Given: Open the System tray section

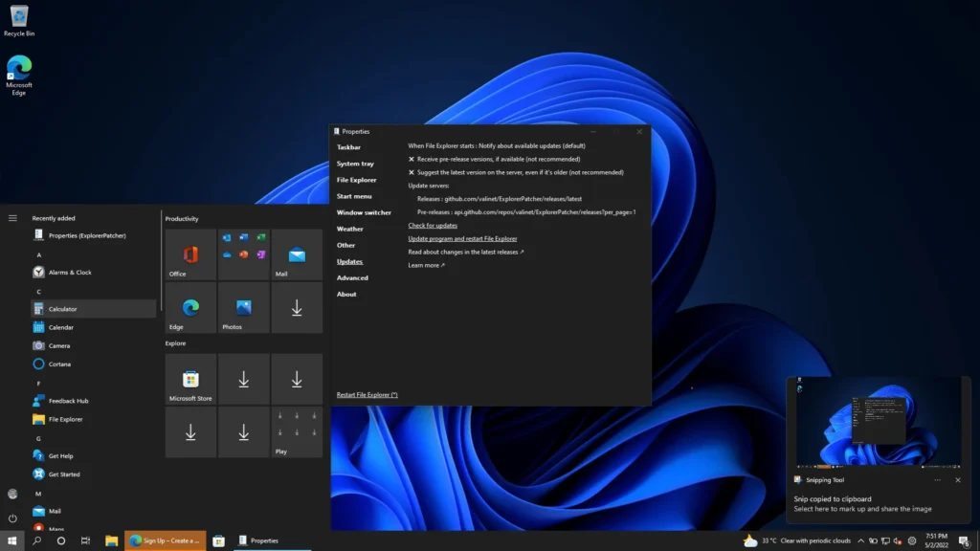Looking at the screenshot, I should click(x=355, y=164).
